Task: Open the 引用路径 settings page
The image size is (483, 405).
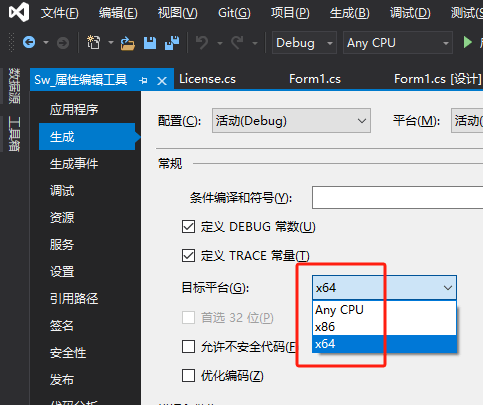Action: (x=74, y=298)
